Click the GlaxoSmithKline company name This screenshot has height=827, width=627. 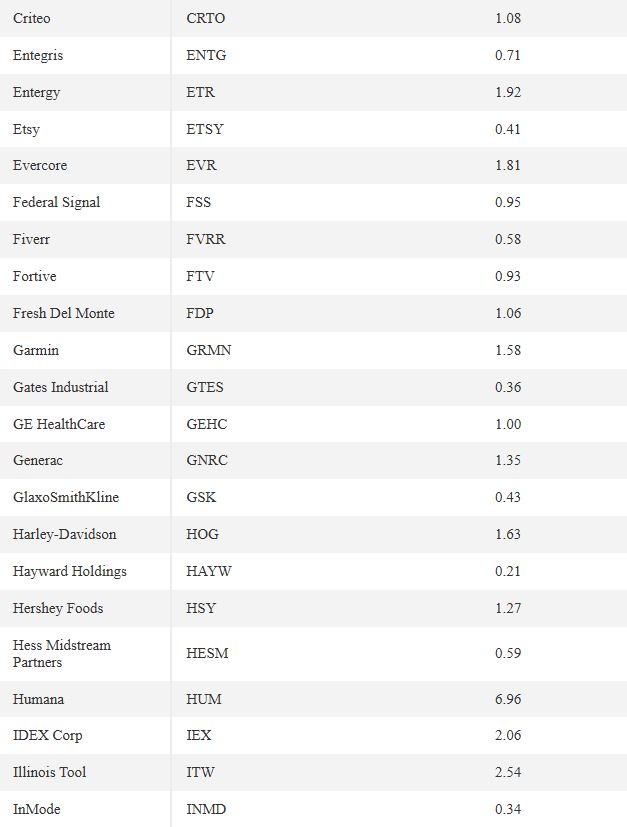[x=66, y=497]
